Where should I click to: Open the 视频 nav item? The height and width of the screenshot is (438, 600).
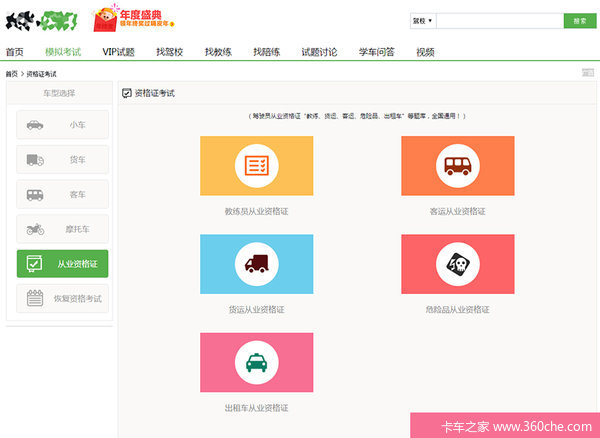[425, 52]
